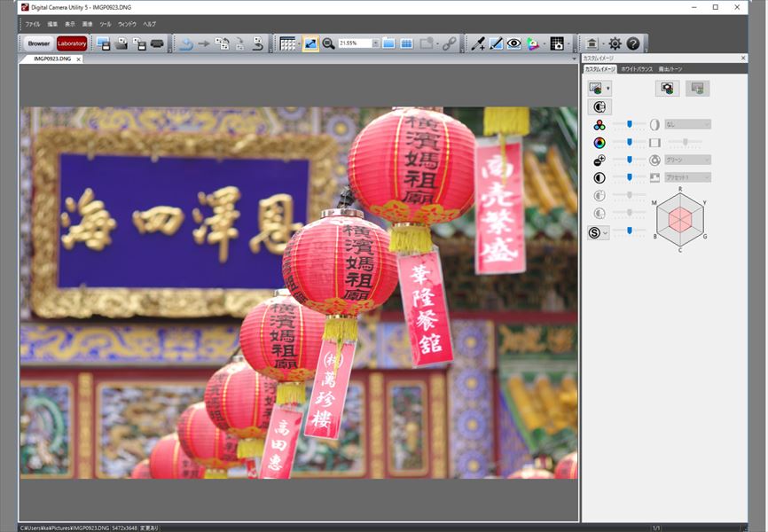Click the plus-minus key adjustment icon
Image resolution: width=768 pixels, height=532 pixels.
pyautogui.click(x=600, y=160)
